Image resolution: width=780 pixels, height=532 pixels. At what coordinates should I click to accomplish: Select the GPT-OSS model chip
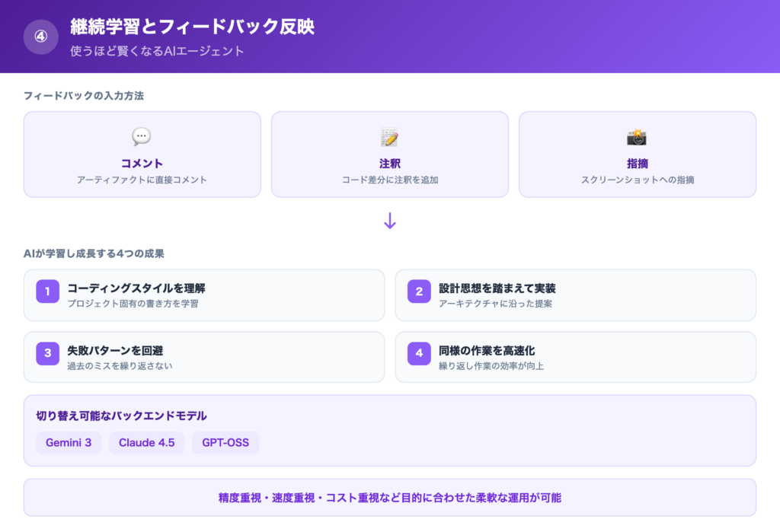click(x=225, y=442)
